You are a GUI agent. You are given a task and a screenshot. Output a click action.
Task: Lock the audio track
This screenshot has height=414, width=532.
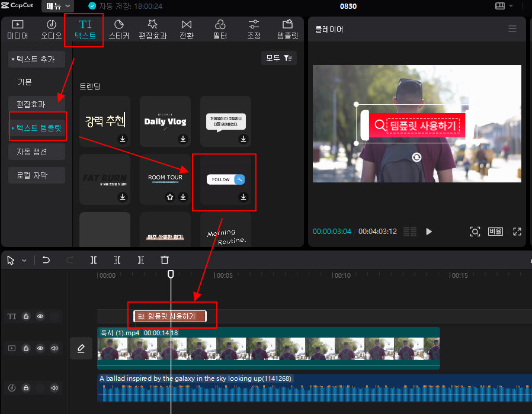coord(26,387)
